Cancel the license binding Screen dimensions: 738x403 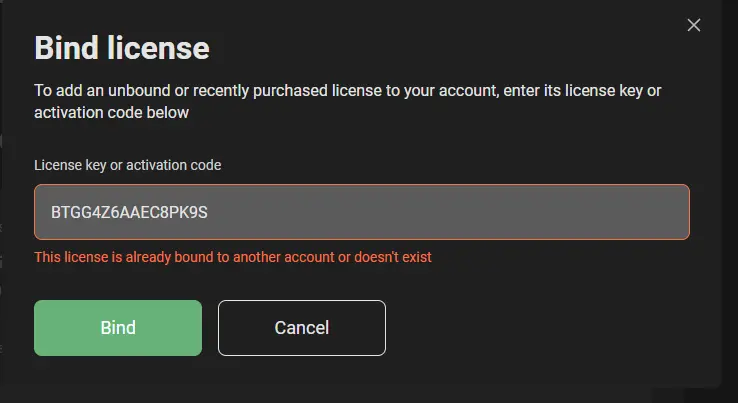click(302, 328)
